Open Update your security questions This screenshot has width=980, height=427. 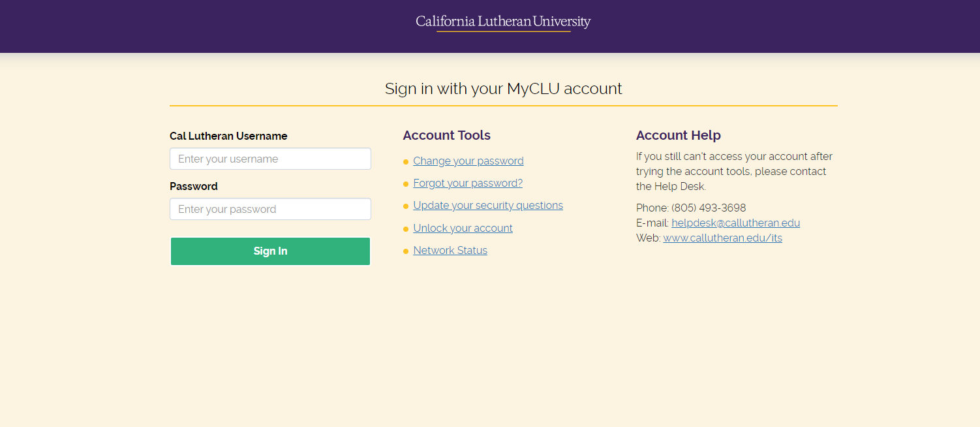tap(487, 205)
